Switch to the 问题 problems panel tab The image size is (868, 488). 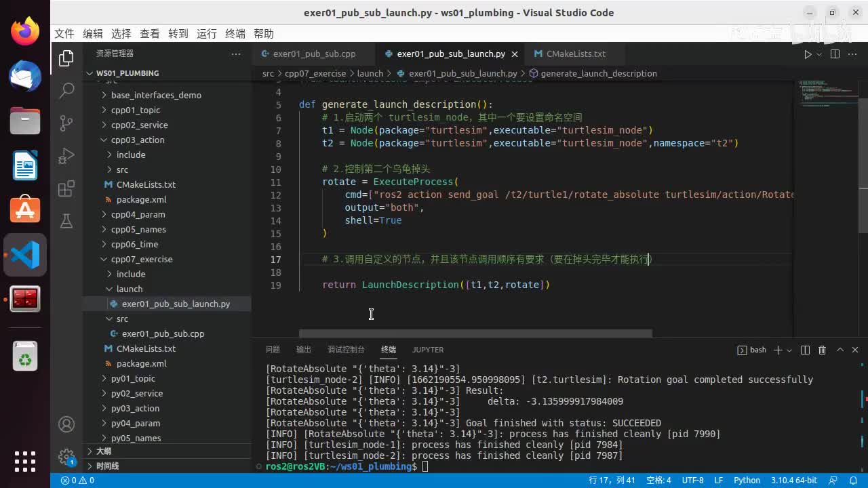click(273, 350)
